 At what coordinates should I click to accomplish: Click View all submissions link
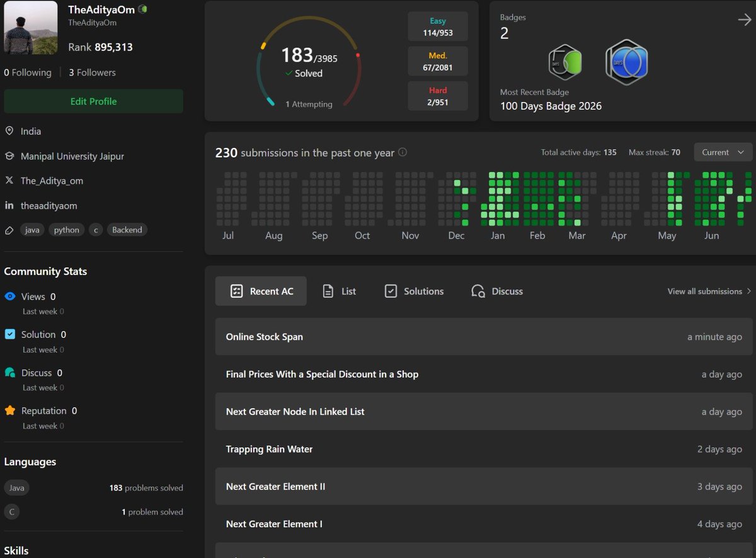(709, 291)
